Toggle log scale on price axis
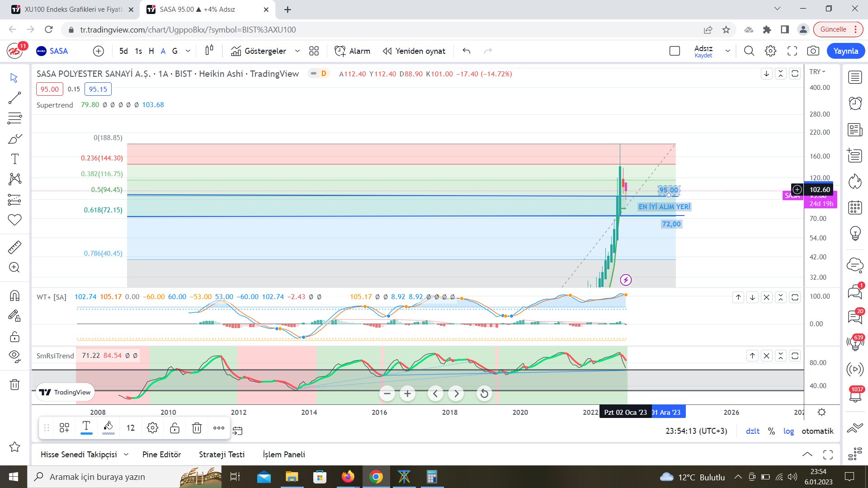 [788, 431]
